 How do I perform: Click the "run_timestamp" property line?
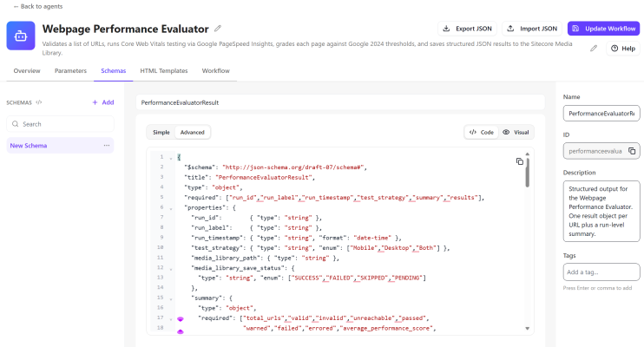(x=296, y=238)
